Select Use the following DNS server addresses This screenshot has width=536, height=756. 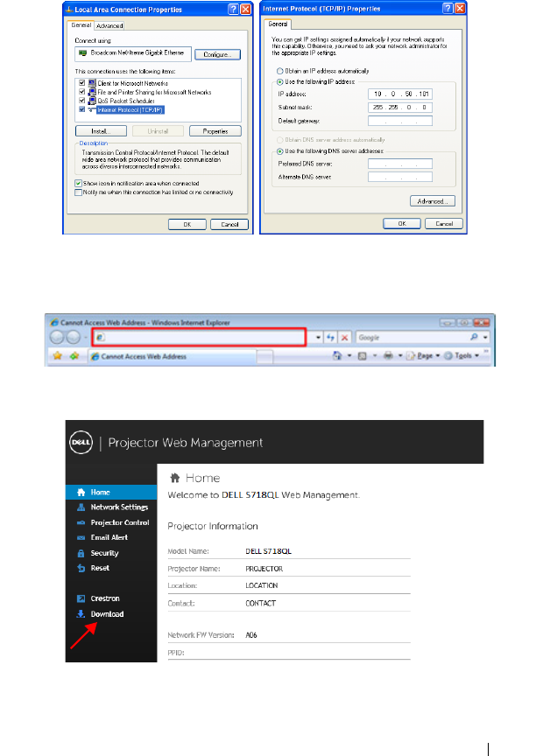pos(279,150)
